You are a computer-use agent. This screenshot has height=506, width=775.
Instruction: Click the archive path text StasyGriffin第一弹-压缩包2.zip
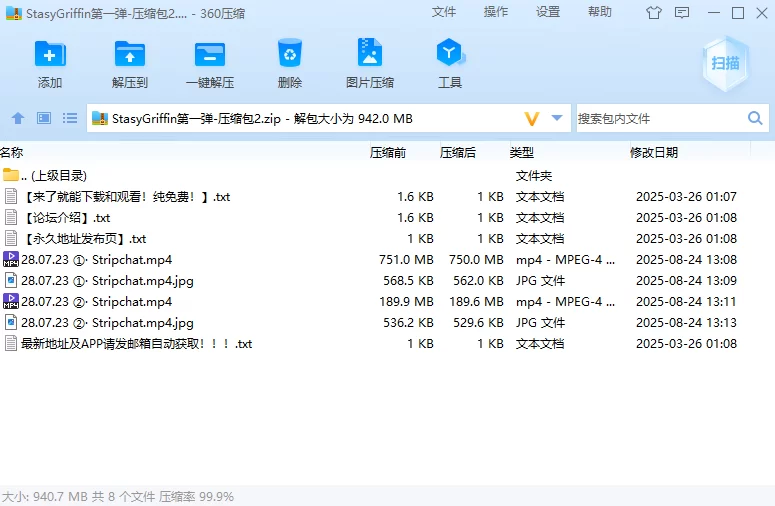click(196, 119)
